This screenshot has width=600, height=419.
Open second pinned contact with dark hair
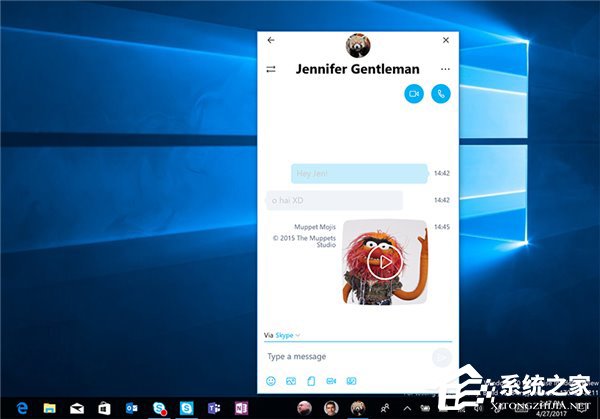pyautogui.click(x=331, y=408)
